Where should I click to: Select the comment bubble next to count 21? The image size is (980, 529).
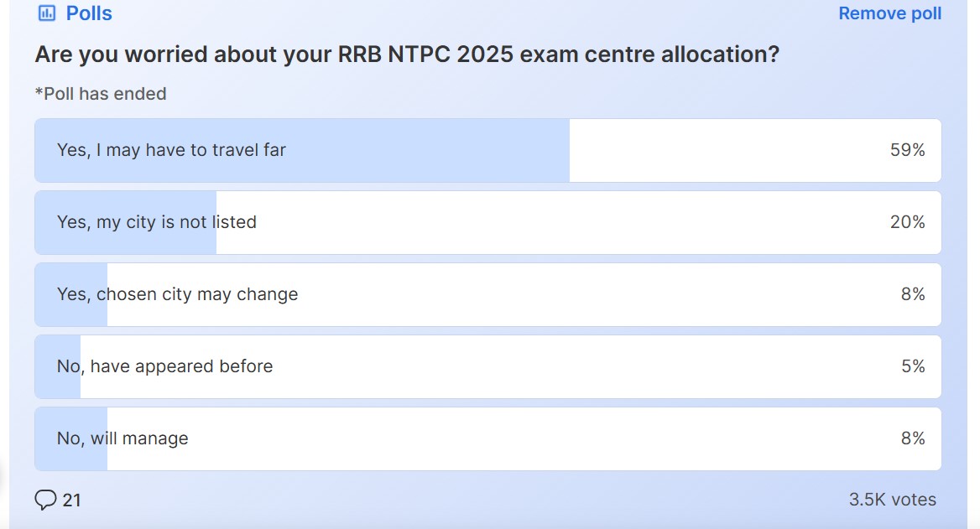(46, 499)
